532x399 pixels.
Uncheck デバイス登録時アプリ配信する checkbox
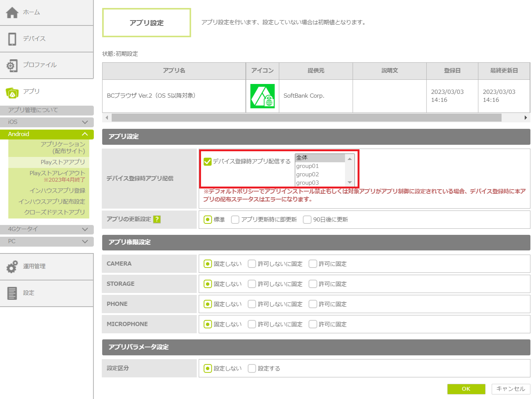pyautogui.click(x=207, y=161)
